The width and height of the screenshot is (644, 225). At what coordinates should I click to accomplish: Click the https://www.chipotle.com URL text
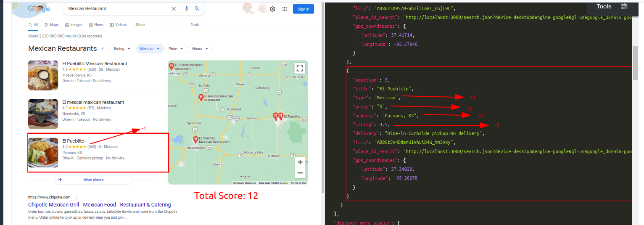tap(49, 197)
